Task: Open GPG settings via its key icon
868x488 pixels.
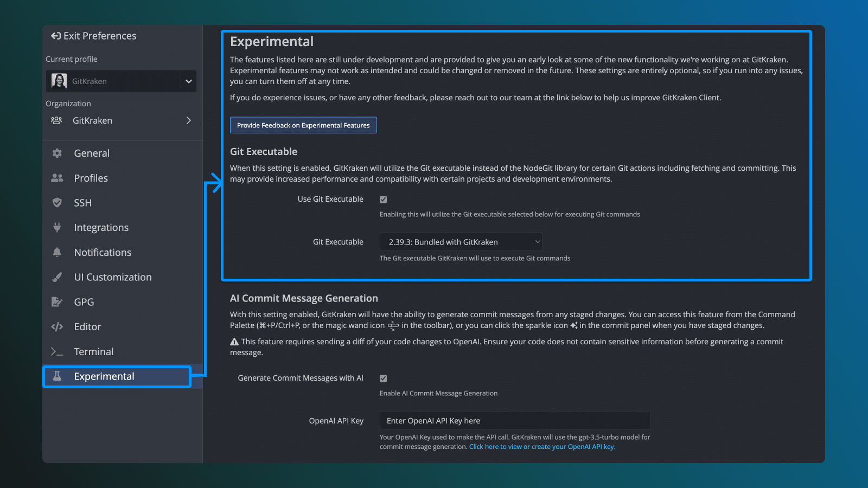Action: pos(57,301)
